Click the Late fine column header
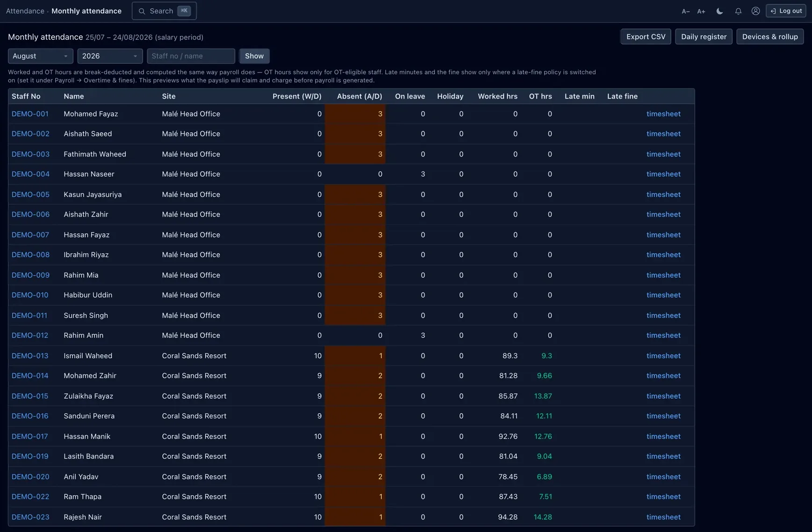Viewport: 812px width, 532px height. [x=622, y=96]
